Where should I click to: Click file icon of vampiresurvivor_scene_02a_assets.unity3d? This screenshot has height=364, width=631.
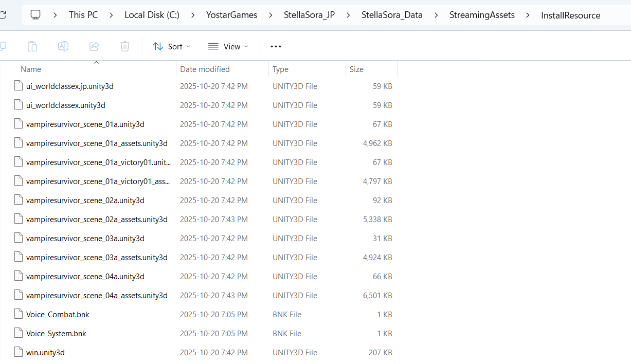click(19, 219)
